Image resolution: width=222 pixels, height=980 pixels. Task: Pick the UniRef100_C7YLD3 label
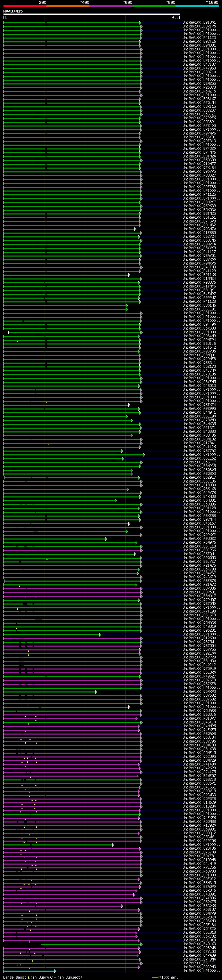pyautogui.click(x=199, y=951)
